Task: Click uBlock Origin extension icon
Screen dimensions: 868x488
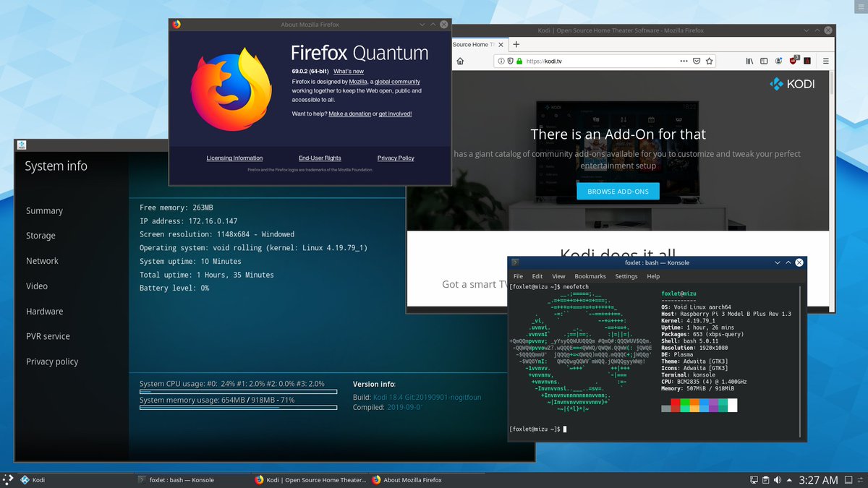Action: (793, 61)
